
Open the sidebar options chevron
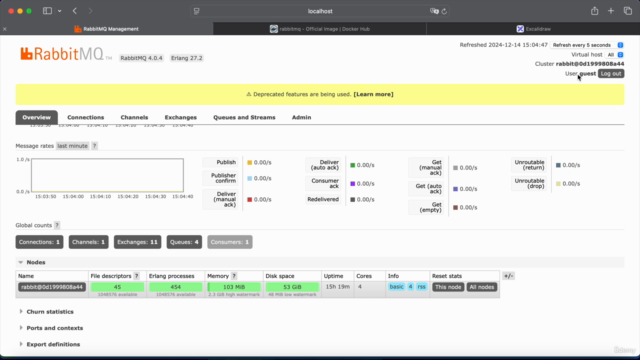tap(60, 11)
